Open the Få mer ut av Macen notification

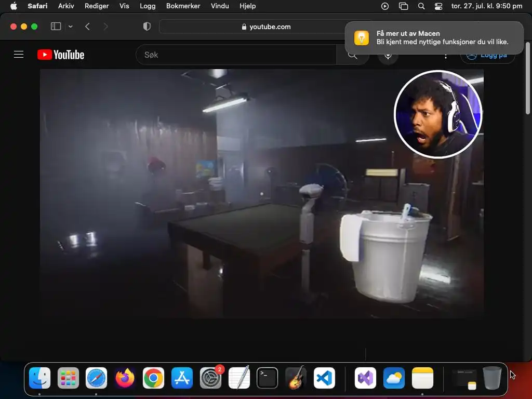click(x=434, y=37)
